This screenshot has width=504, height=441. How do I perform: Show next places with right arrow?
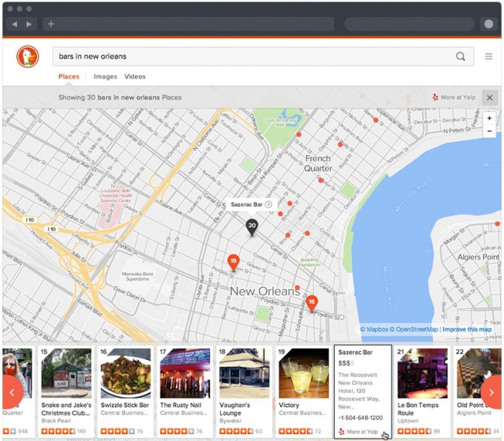point(491,392)
